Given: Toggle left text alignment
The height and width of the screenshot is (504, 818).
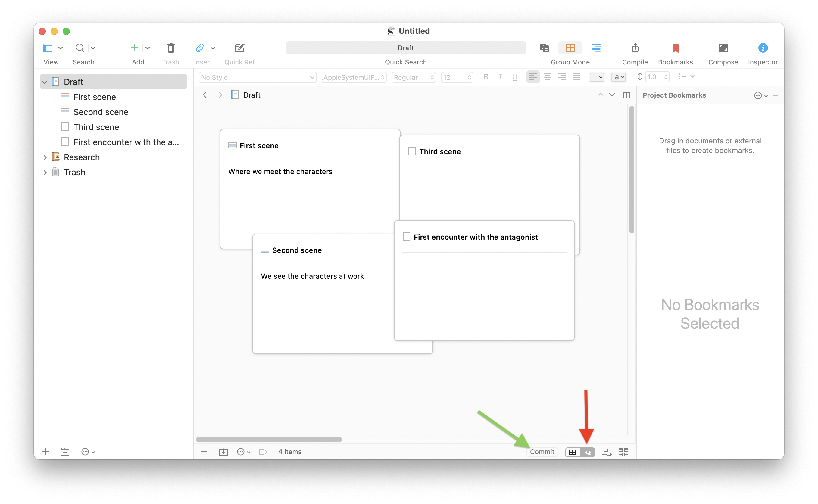Looking at the screenshot, I should click(532, 77).
